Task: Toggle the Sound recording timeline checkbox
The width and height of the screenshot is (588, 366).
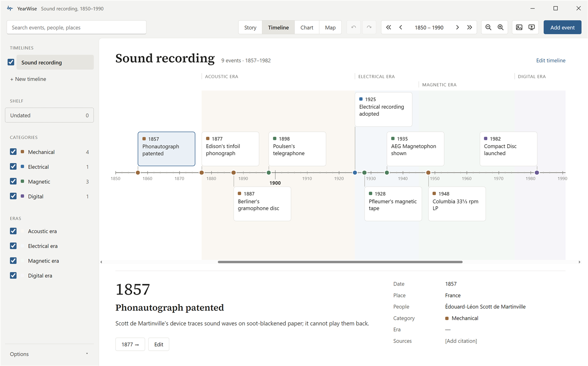Action: click(x=11, y=62)
